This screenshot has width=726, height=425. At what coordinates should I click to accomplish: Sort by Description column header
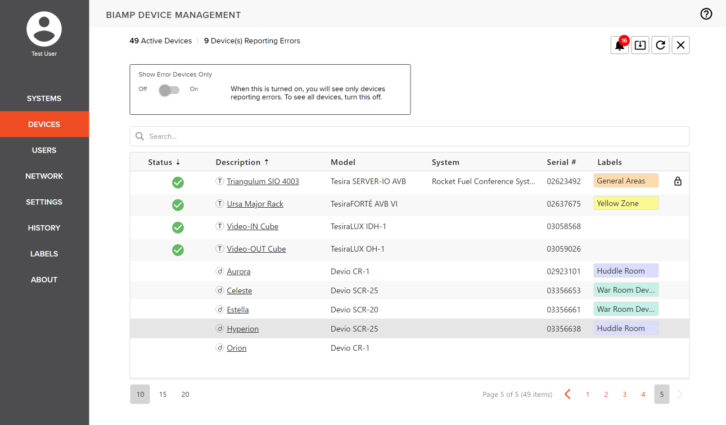coord(242,162)
